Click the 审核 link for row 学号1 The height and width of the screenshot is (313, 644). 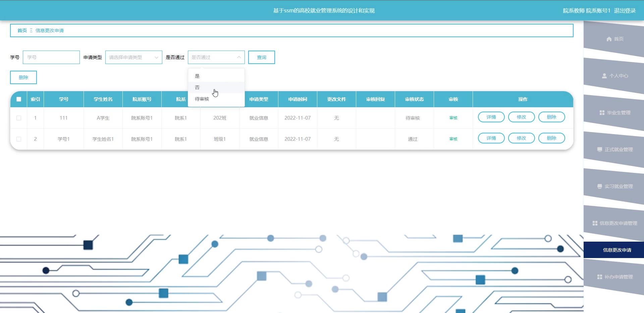coord(453,139)
